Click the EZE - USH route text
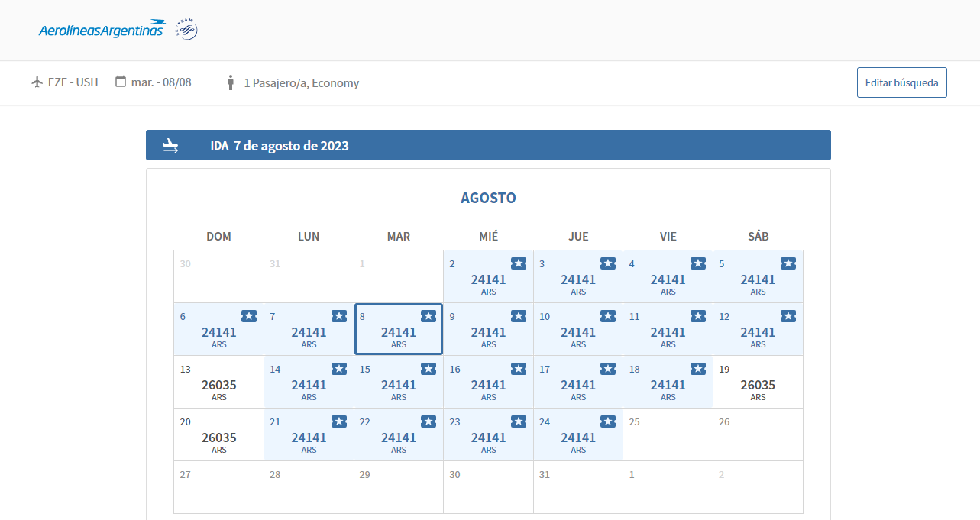Viewport: 980px width, 520px height. (73, 82)
